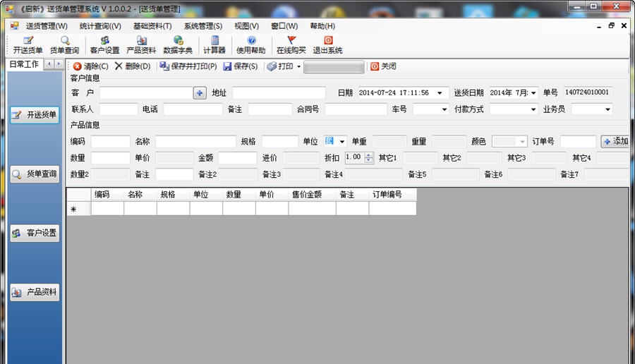Click the 地址 input field

pos(279,92)
